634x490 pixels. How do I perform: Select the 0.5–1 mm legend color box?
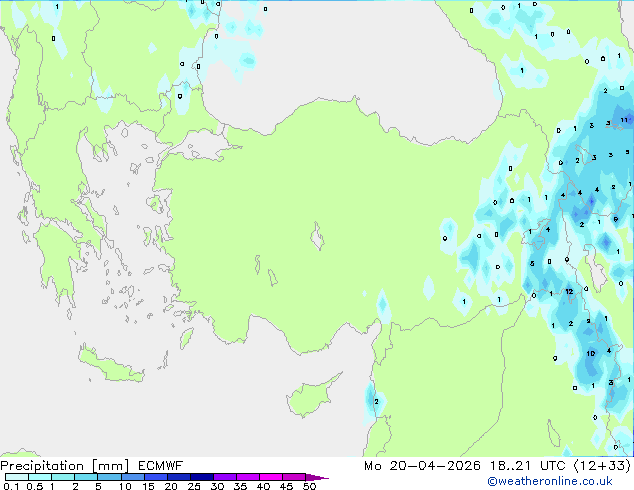pos(40,477)
